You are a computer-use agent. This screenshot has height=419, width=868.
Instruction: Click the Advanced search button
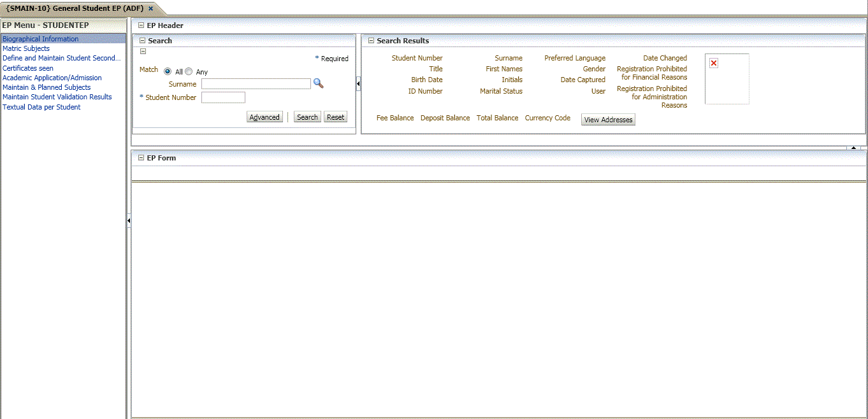(x=264, y=117)
